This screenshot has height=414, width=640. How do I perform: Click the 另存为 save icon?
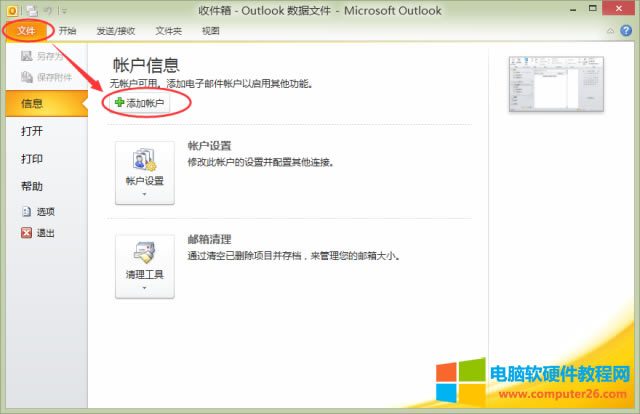tap(27, 56)
